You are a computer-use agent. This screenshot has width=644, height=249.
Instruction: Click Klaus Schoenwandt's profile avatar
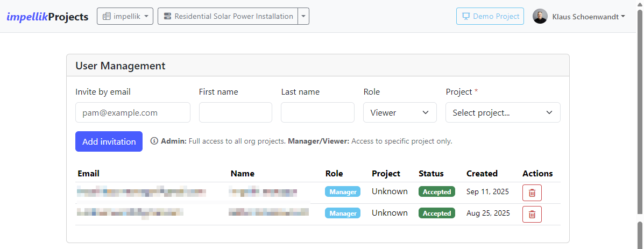click(540, 17)
